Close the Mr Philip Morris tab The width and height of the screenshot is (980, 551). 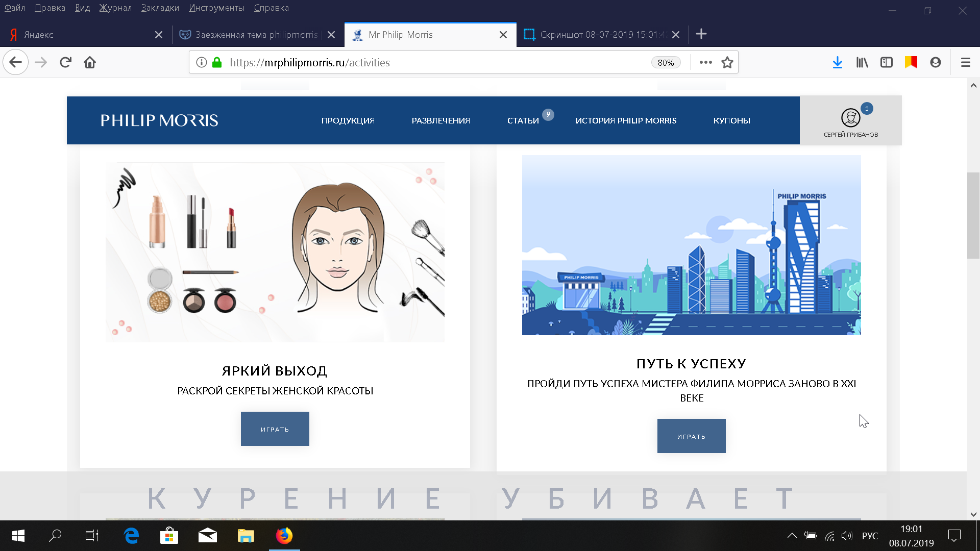[503, 35]
